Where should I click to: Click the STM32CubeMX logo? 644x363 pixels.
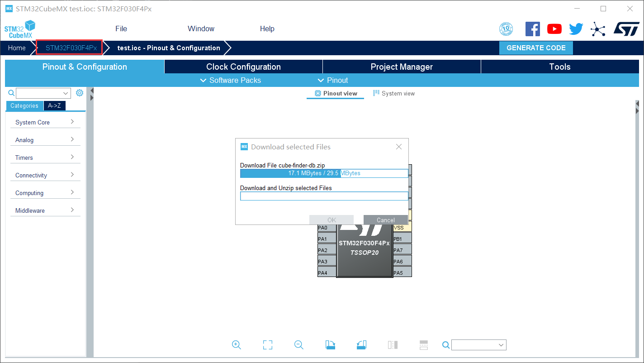click(20, 29)
